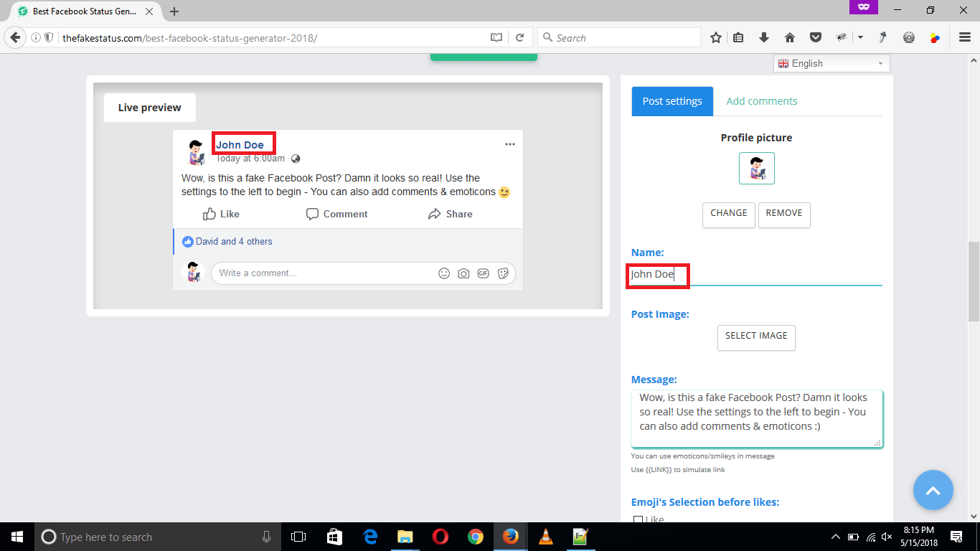Click the Like thumbs-up icon on the post
This screenshot has width=980, height=551.
click(x=209, y=213)
